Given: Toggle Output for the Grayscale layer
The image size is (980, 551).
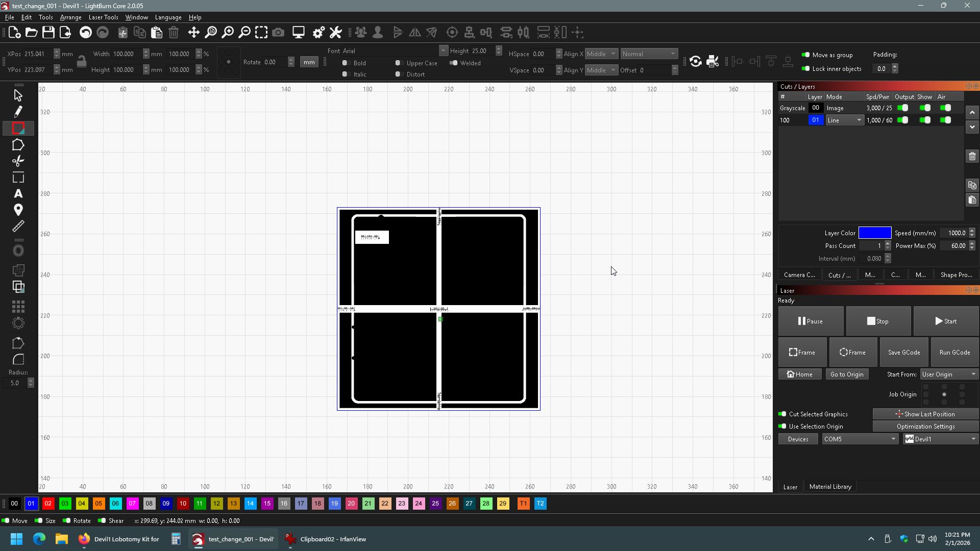Looking at the screenshot, I should coord(903,108).
